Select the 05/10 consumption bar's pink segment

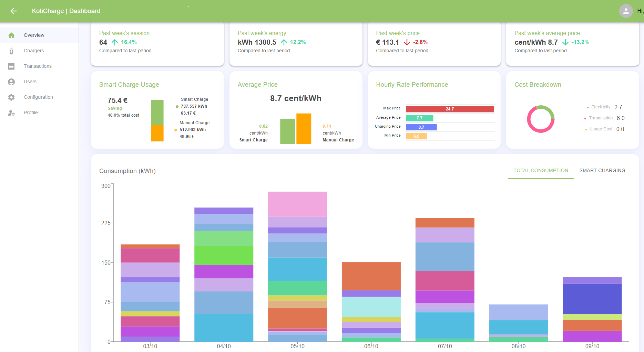[297, 204]
